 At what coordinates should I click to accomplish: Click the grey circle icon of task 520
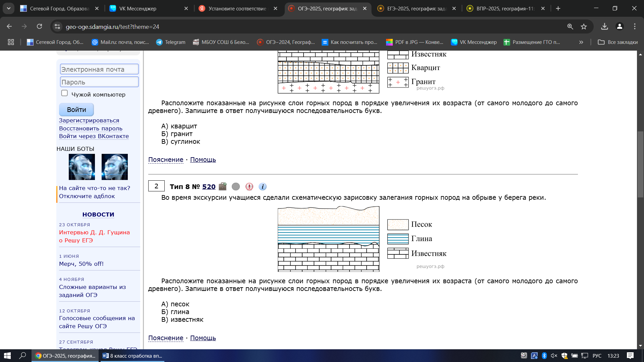[x=236, y=186]
